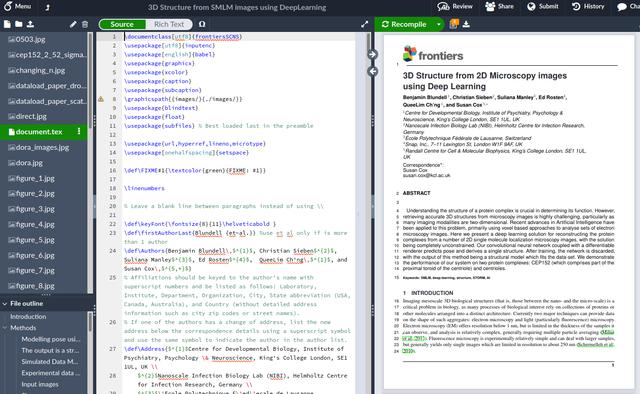The width and height of the screenshot is (640, 394).
Task: View compile logs and warnings icon
Action: click(454, 24)
